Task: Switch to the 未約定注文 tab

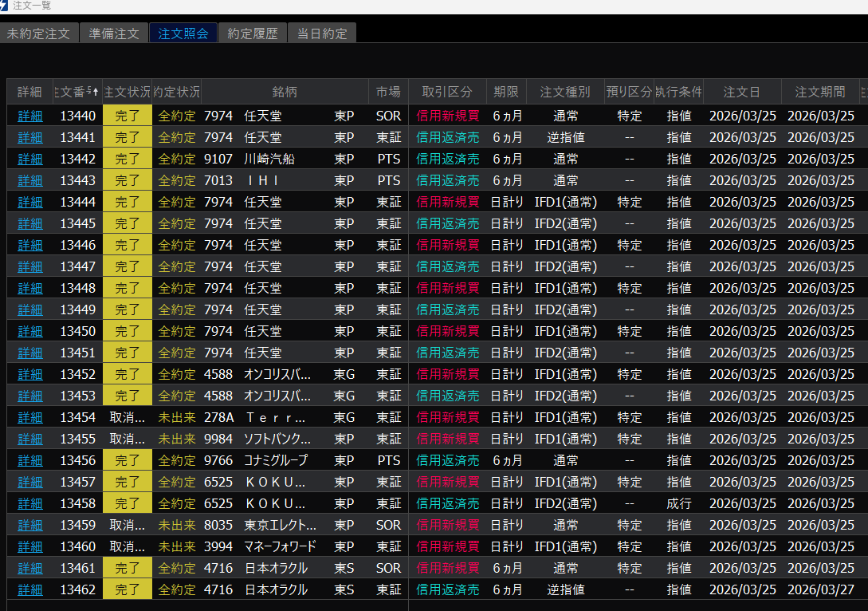Action: 38,34
